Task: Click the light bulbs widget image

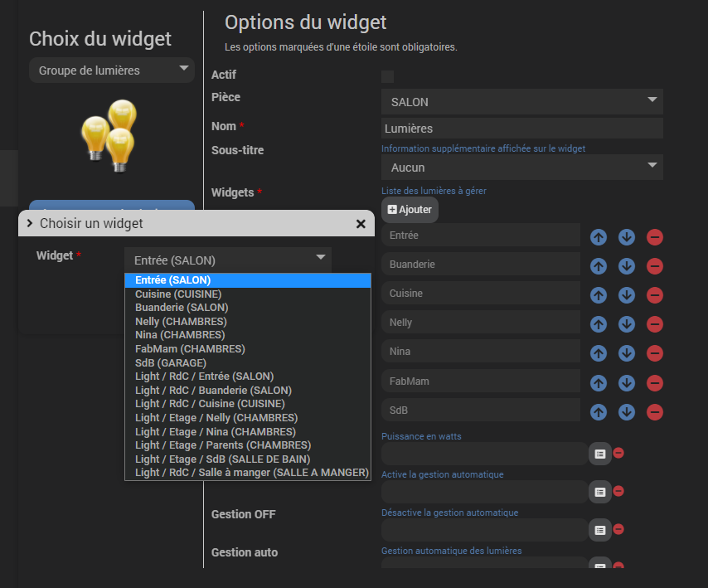Action: click(x=109, y=135)
